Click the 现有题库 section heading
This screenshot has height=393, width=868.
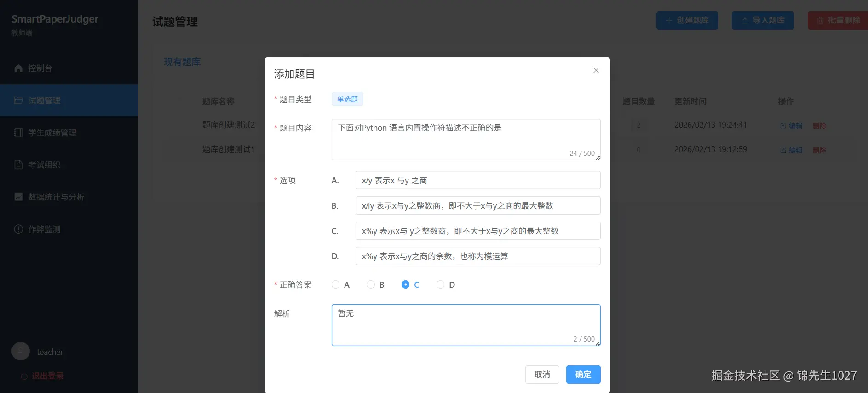pos(182,62)
